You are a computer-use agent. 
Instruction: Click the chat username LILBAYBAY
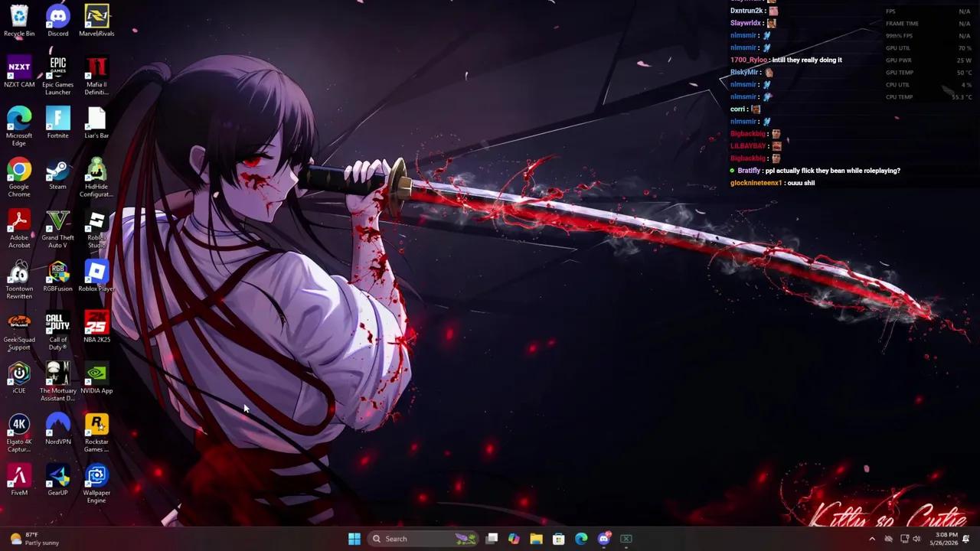[748, 145]
